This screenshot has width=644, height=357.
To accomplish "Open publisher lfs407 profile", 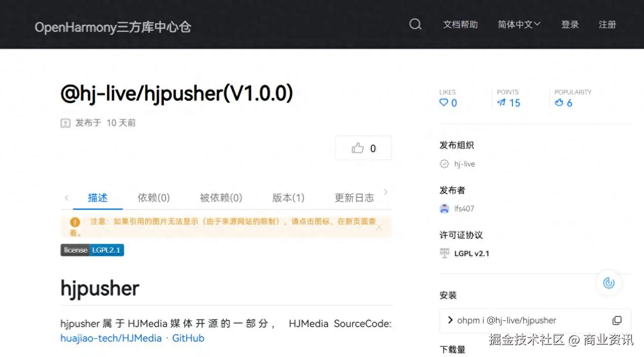I will point(464,208).
